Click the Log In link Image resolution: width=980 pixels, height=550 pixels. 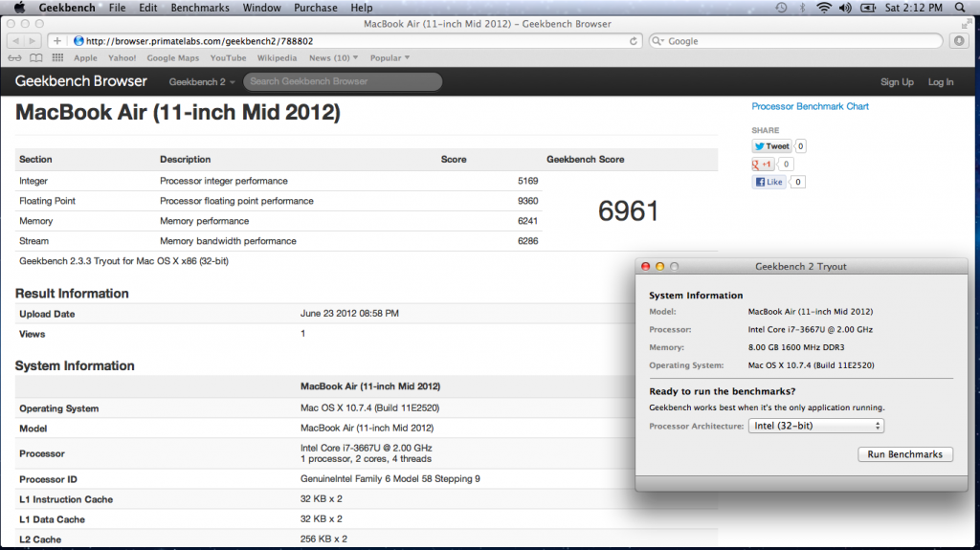coord(941,82)
